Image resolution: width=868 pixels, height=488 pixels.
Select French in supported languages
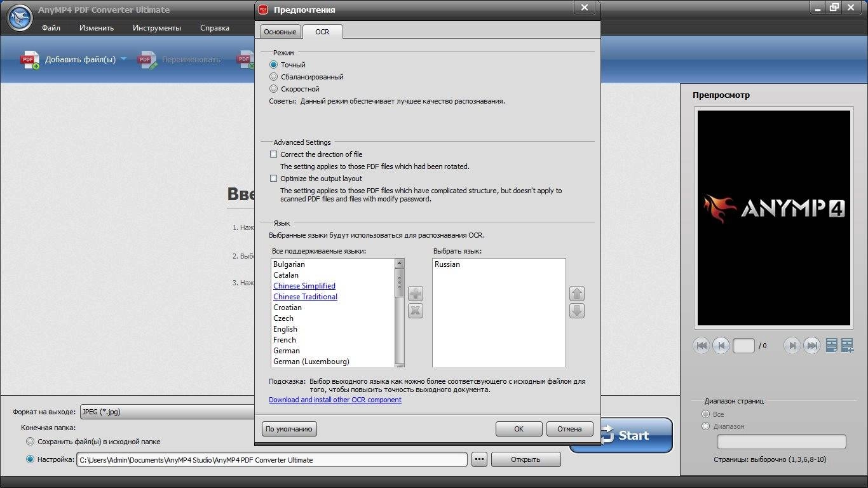click(x=285, y=340)
